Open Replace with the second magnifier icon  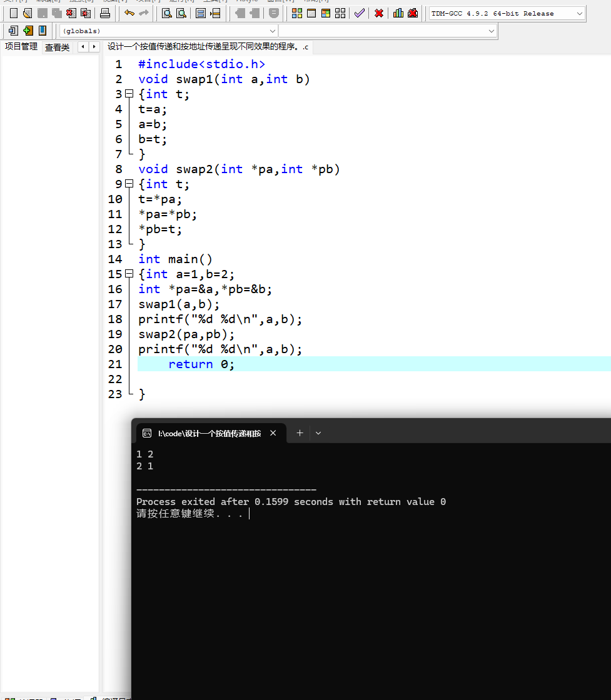point(181,13)
